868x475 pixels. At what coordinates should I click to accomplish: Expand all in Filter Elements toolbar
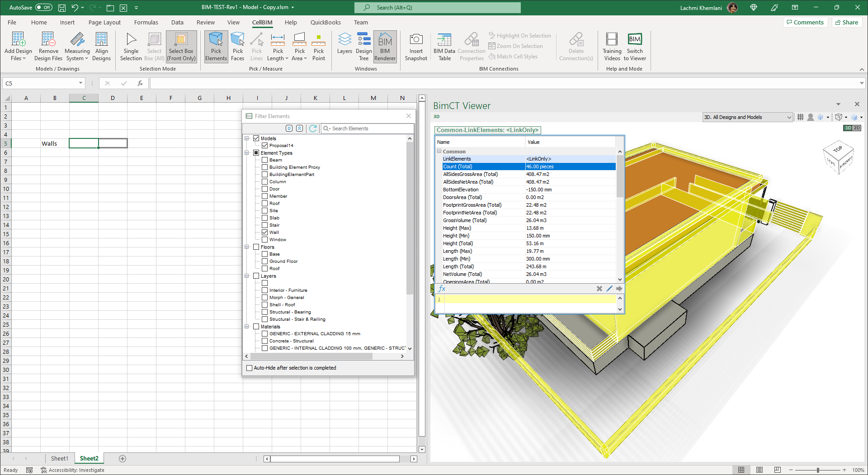(289, 128)
